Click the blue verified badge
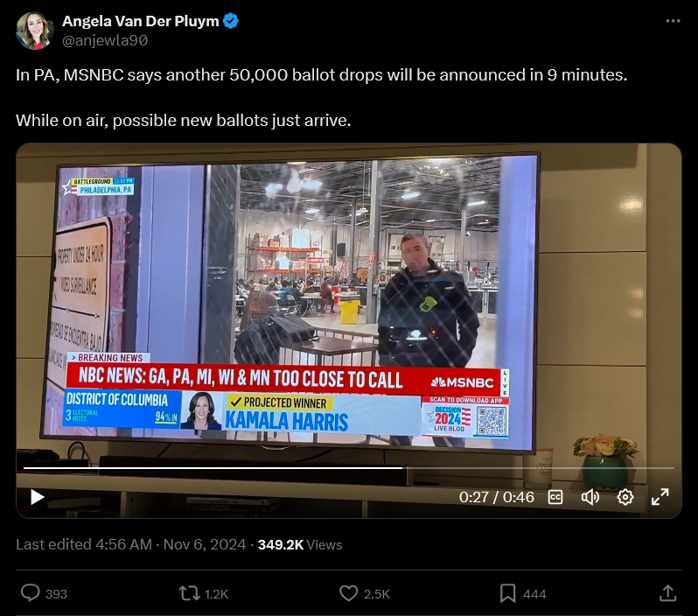 pos(231,21)
